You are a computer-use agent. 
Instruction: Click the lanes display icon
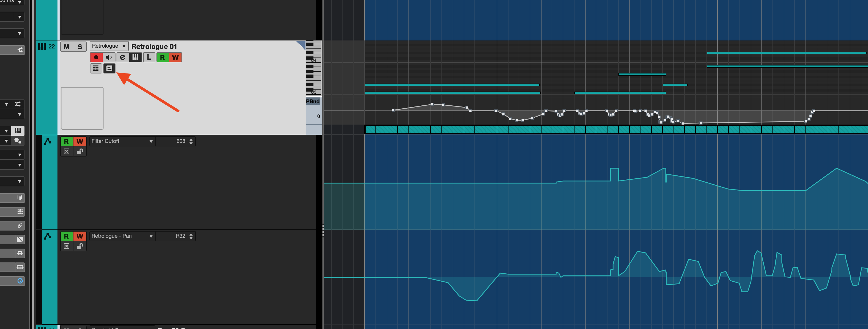pyautogui.click(x=96, y=68)
